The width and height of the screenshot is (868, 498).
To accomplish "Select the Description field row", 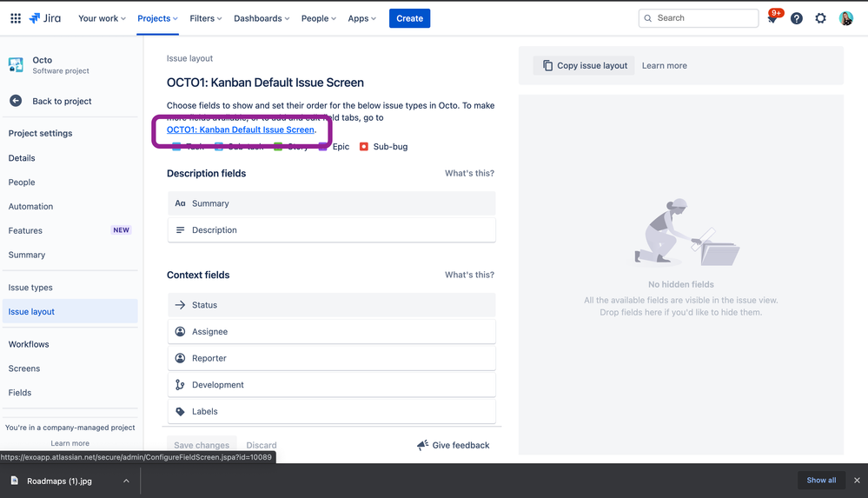I will (332, 230).
